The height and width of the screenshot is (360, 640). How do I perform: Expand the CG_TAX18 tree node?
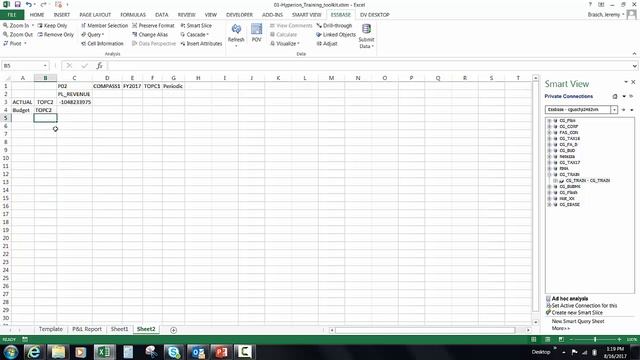click(549, 138)
